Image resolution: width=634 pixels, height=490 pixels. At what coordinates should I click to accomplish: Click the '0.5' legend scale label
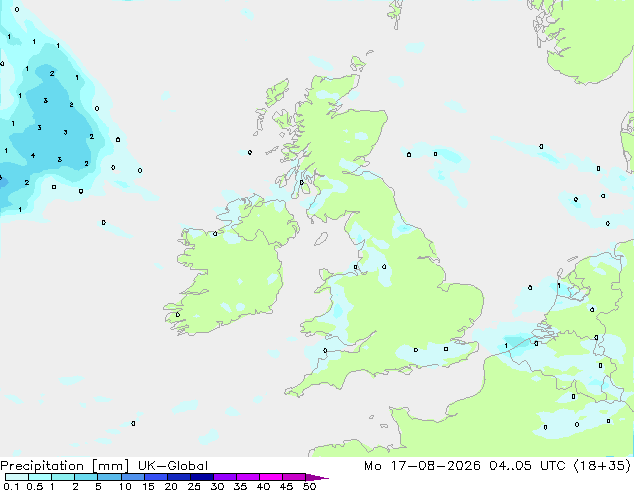34,486
